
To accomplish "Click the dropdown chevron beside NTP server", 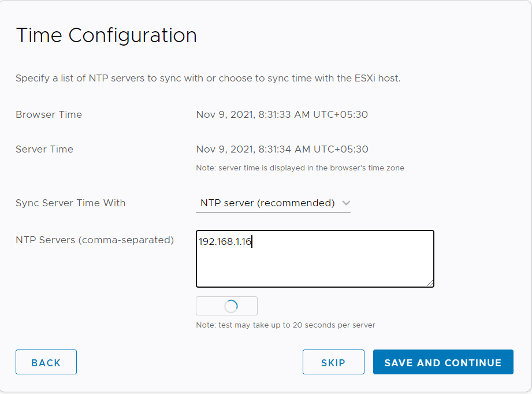I will click(x=346, y=203).
